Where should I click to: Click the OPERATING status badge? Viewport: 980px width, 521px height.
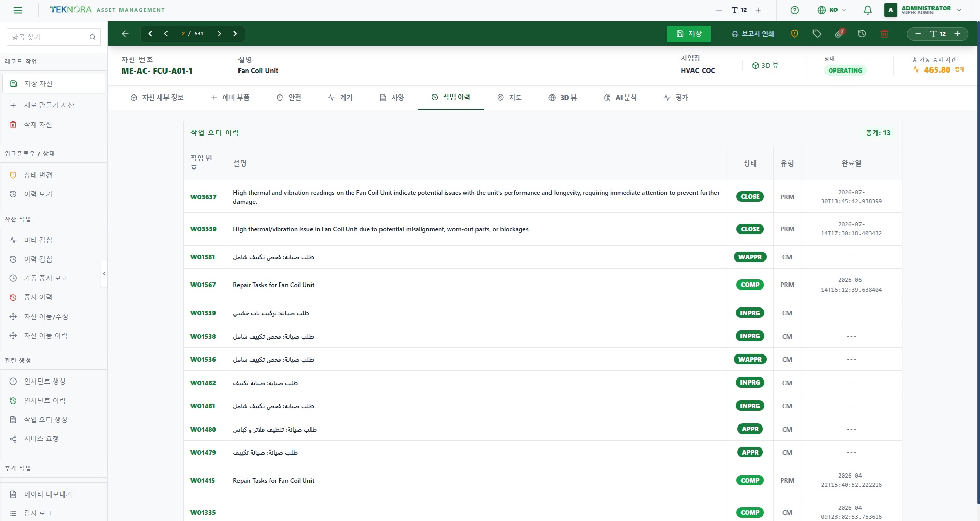click(845, 70)
